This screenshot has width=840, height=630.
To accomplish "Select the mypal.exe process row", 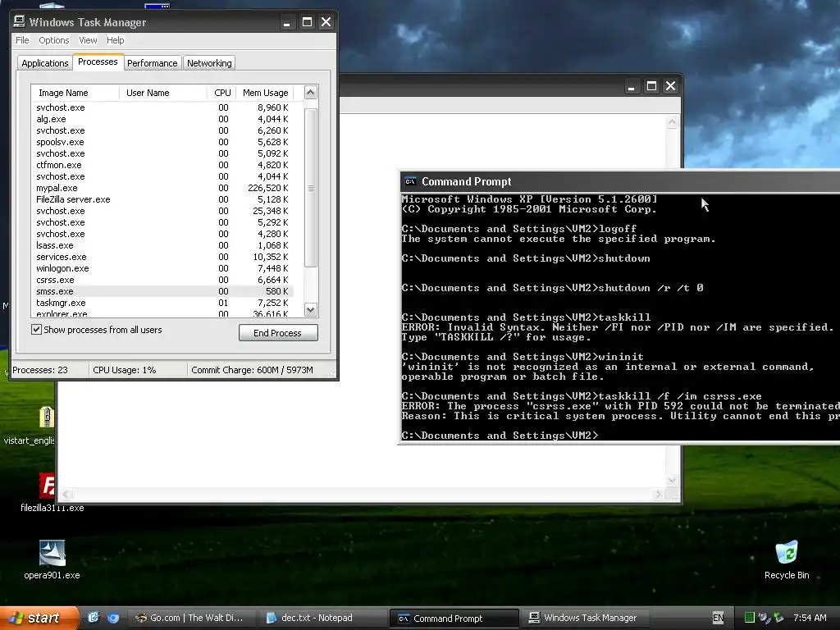I will tap(162, 188).
